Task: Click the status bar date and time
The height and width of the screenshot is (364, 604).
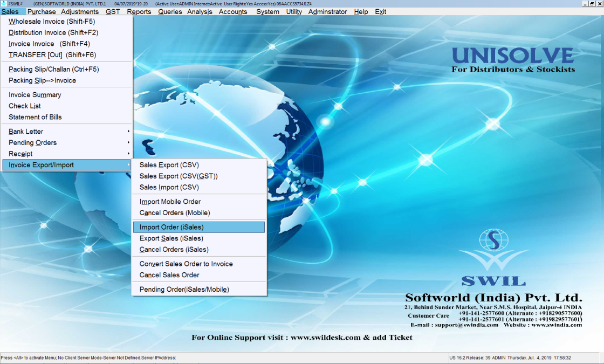Action: pos(539,358)
